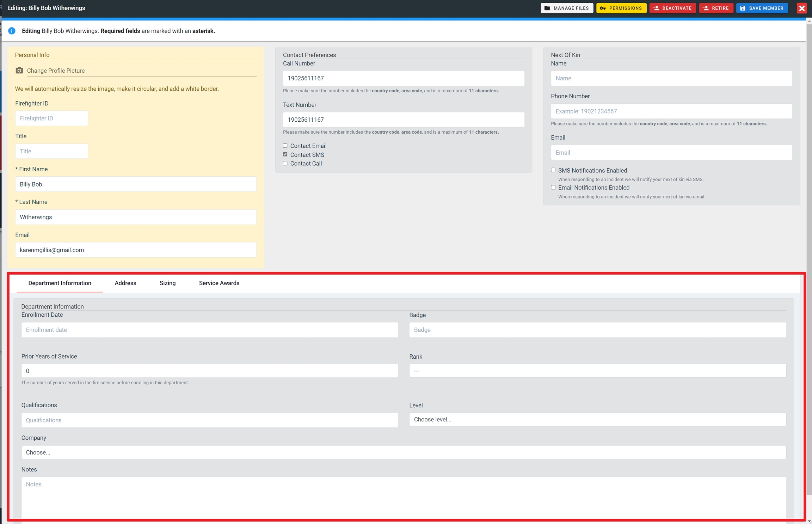Open the Company Choose dropdown

pyautogui.click(x=404, y=452)
